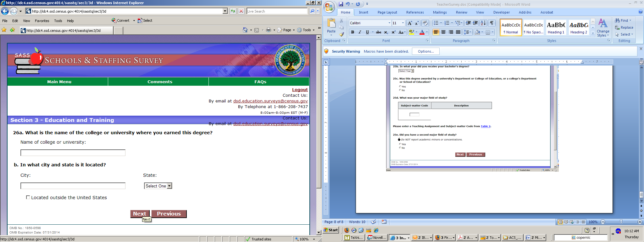Click the Bold formatting icon in Word
Viewport: 644px width, 242px height.
[353, 32]
